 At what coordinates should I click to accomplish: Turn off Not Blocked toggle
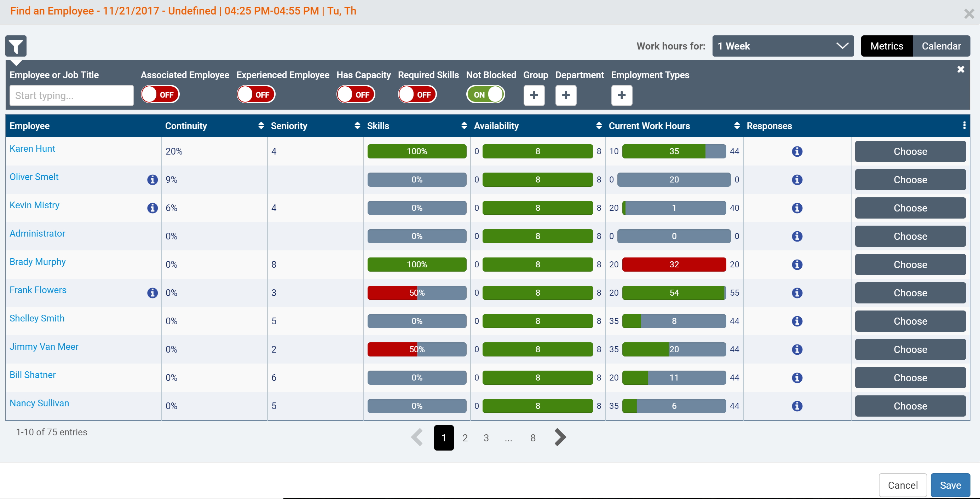[x=485, y=95]
